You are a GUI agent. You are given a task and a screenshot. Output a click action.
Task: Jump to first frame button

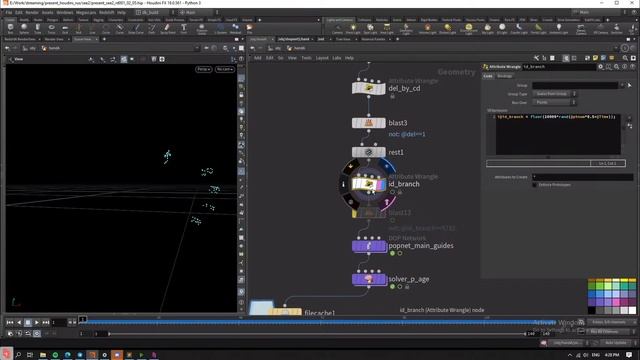tap(10, 322)
